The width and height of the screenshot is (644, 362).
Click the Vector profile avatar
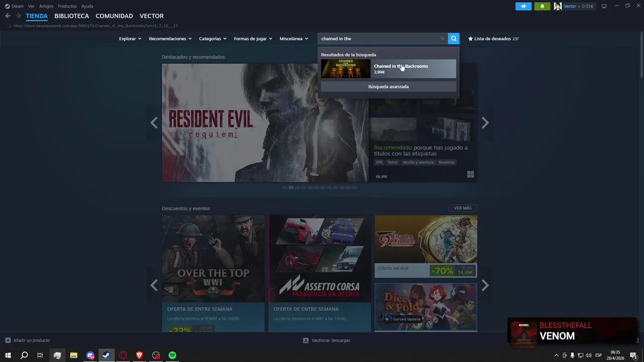pyautogui.click(x=557, y=6)
